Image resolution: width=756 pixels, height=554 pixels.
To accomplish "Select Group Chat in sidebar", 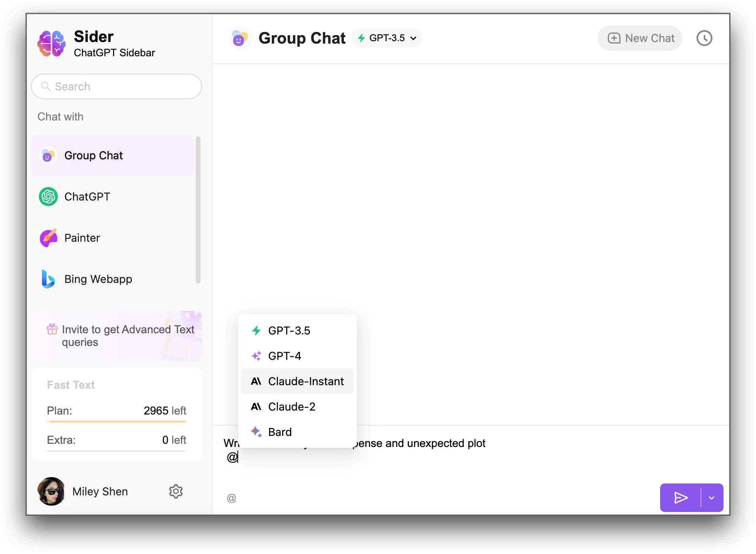I will [x=113, y=155].
